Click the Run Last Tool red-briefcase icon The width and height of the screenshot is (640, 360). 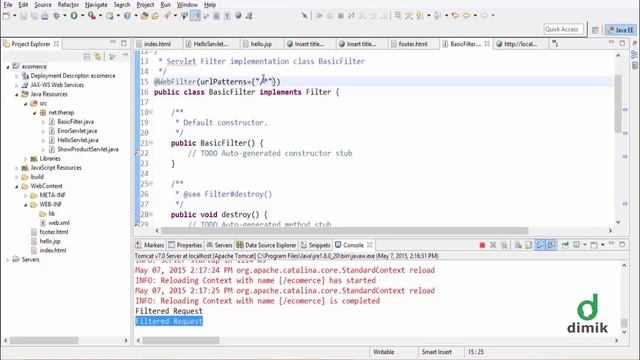[92, 16]
